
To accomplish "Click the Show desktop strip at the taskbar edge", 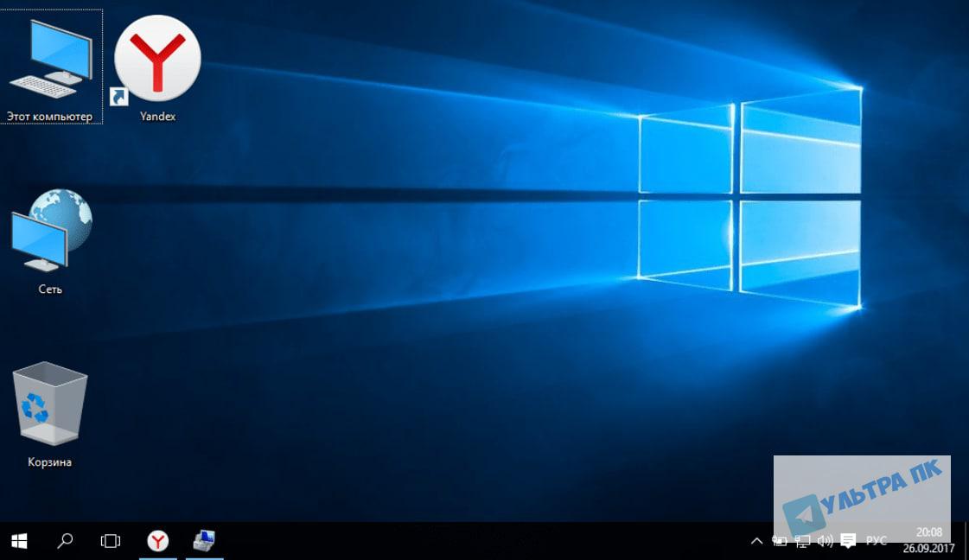I will coord(966,542).
